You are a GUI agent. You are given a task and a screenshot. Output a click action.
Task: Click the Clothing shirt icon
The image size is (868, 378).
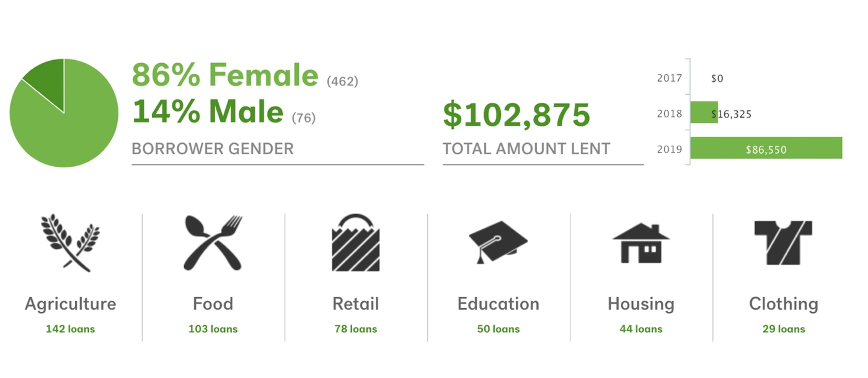click(x=783, y=244)
